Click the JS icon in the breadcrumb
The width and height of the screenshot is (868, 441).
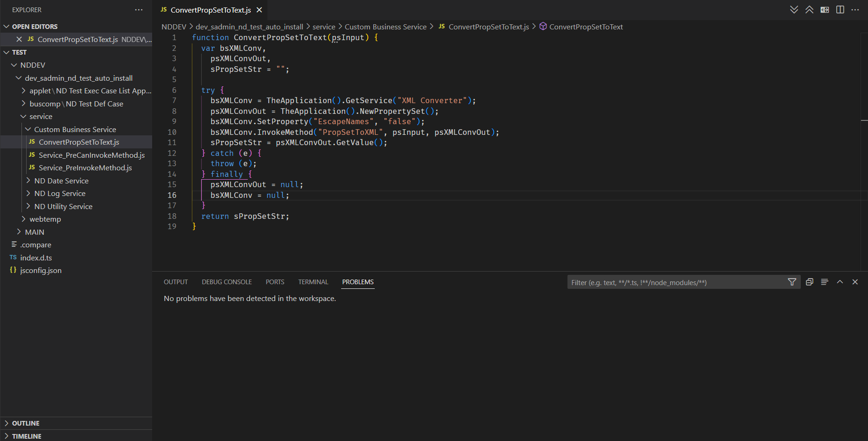pyautogui.click(x=441, y=27)
